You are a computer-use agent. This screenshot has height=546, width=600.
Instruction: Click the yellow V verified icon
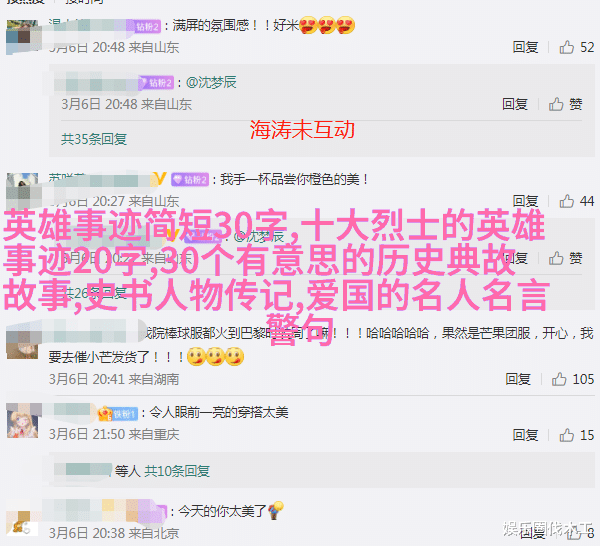160,179
